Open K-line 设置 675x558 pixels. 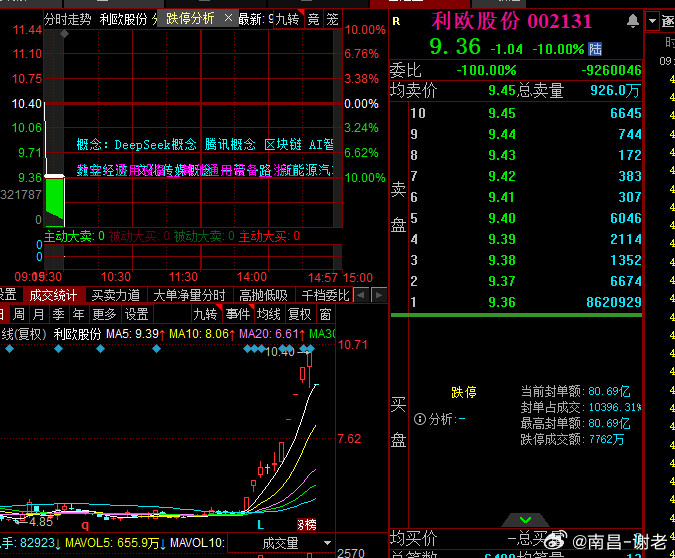(136, 314)
